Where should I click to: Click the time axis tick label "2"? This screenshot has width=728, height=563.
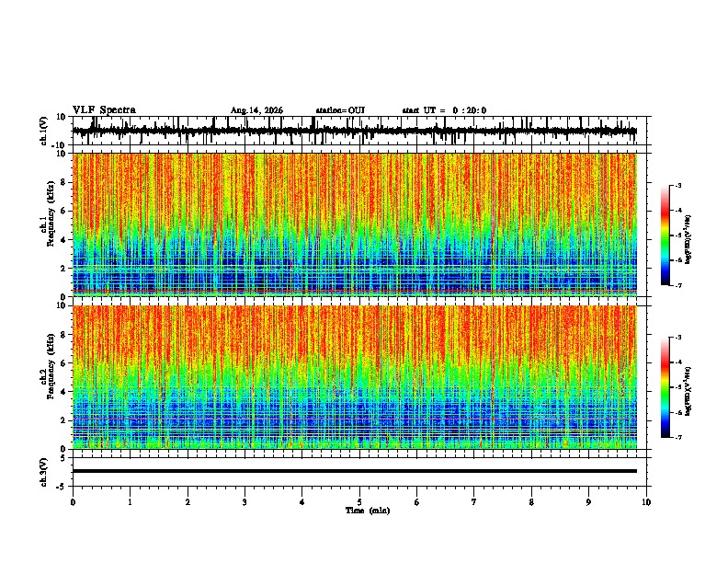pyautogui.click(x=188, y=502)
